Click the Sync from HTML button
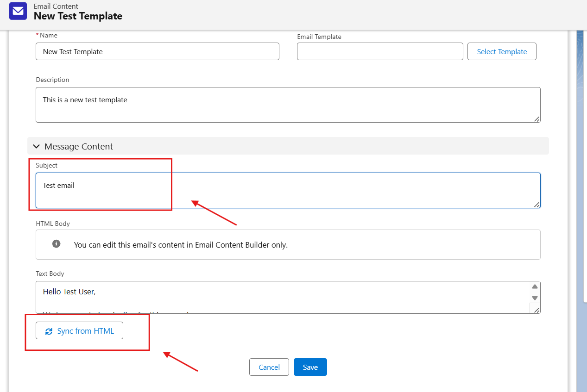Image resolution: width=587 pixels, height=392 pixels. [x=79, y=331]
